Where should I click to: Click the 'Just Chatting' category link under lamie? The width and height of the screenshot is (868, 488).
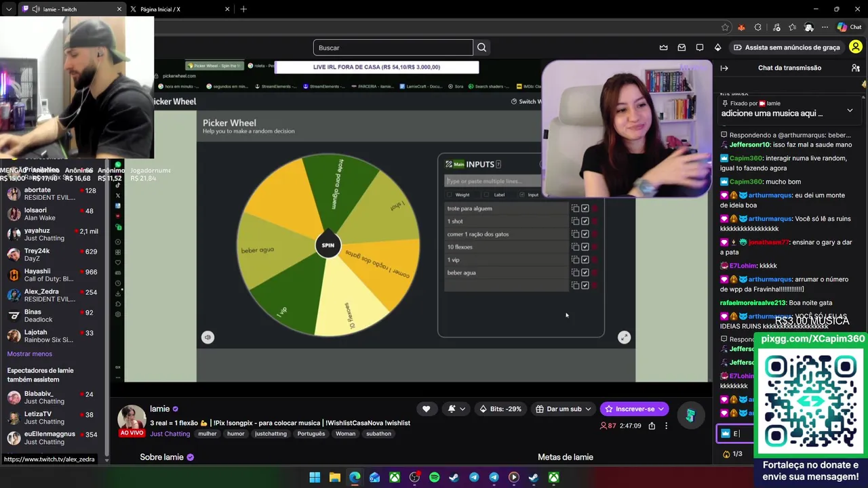click(170, 434)
